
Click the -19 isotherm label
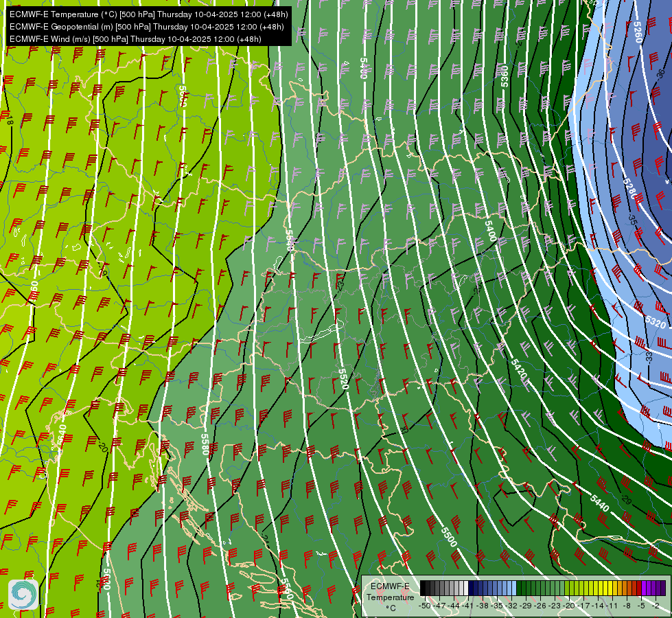(103, 271)
